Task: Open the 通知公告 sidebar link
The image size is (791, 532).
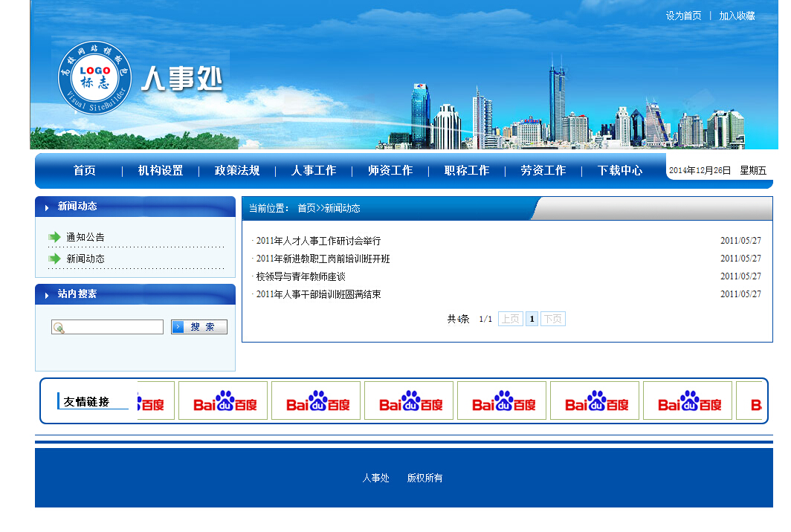Action: (x=85, y=237)
